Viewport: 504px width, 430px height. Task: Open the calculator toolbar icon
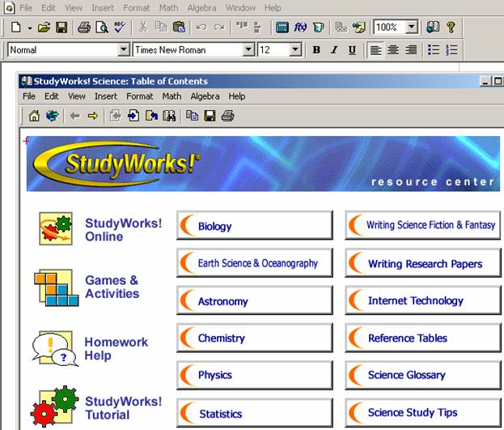[282, 28]
